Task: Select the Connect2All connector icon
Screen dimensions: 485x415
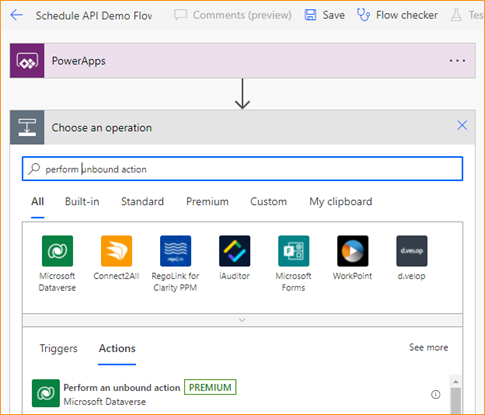Action: click(116, 251)
